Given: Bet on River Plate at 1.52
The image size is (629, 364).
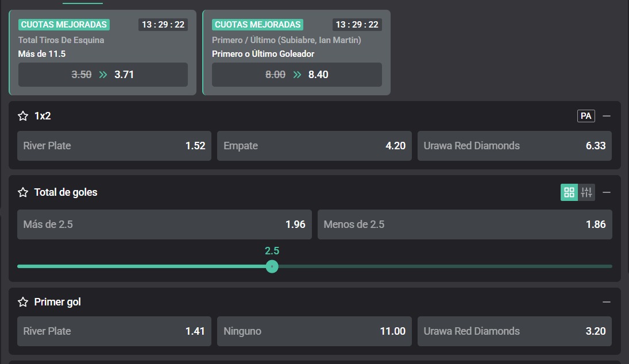Looking at the screenshot, I should (114, 146).
